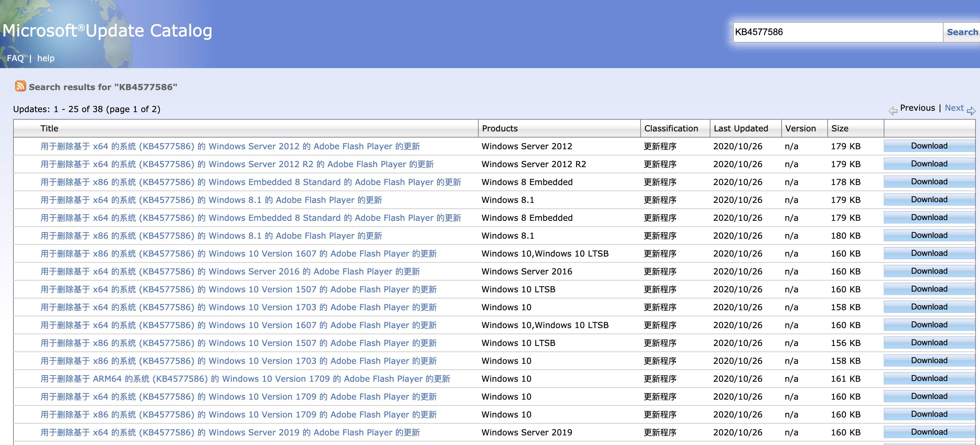980x445 pixels.
Task: Open Windows Server 2016 x64 update title
Action: click(230, 272)
